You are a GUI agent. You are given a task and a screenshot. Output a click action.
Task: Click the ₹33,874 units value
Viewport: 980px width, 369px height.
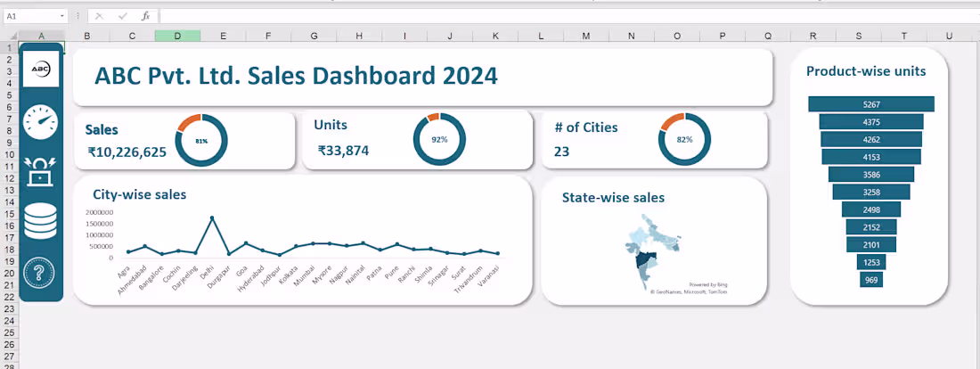[343, 150]
